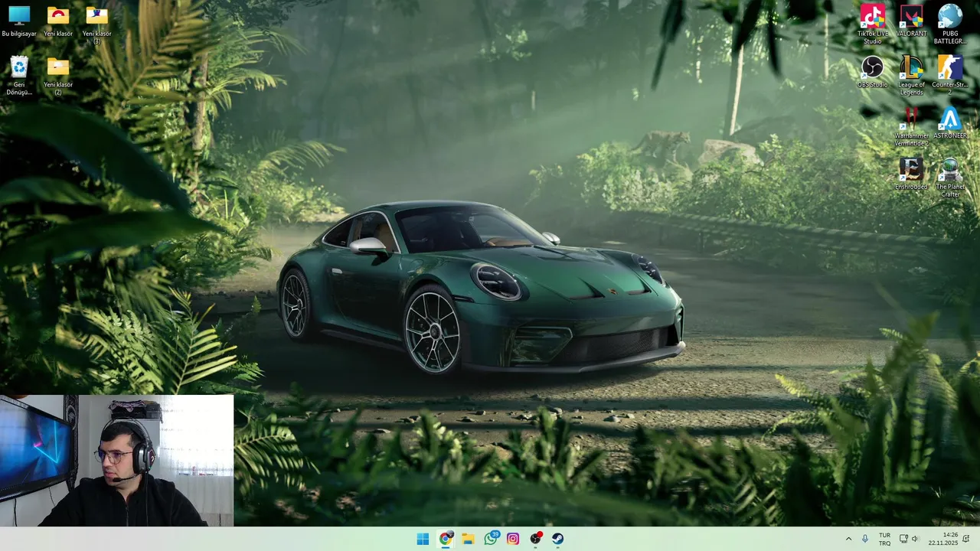The image size is (980, 551).
Task: Click the webcam overlay in corner
Action: tap(116, 461)
